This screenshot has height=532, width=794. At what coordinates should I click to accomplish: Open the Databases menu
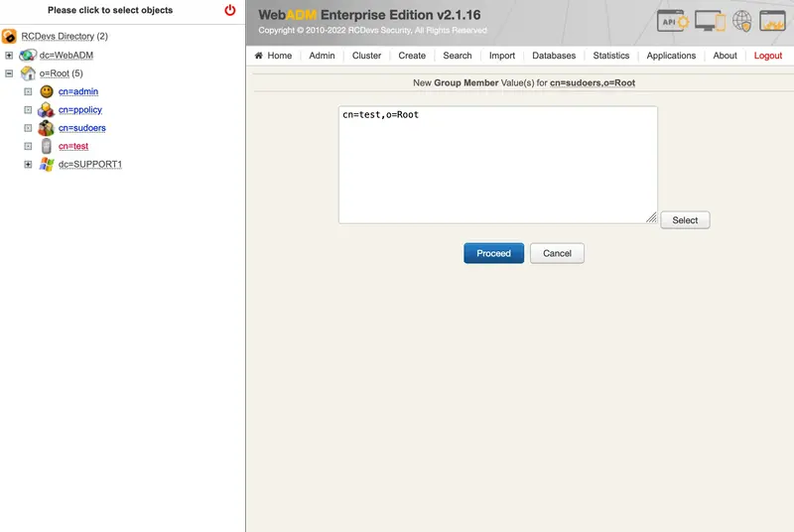(x=554, y=56)
